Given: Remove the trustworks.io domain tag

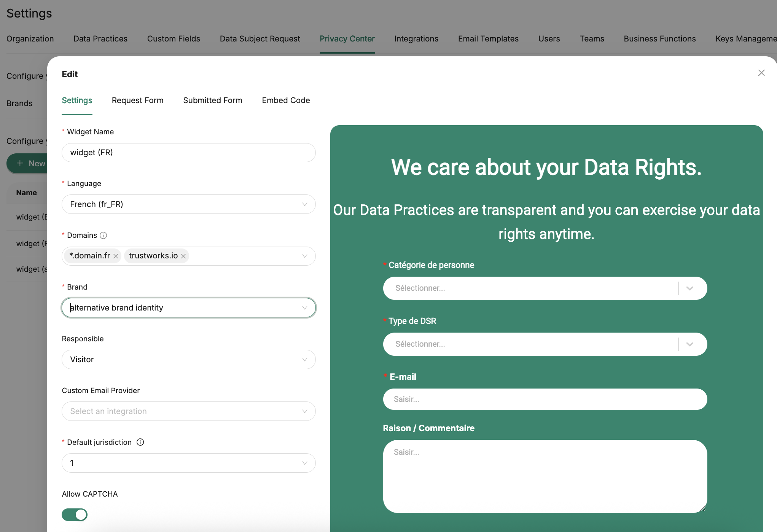Looking at the screenshot, I should (183, 256).
